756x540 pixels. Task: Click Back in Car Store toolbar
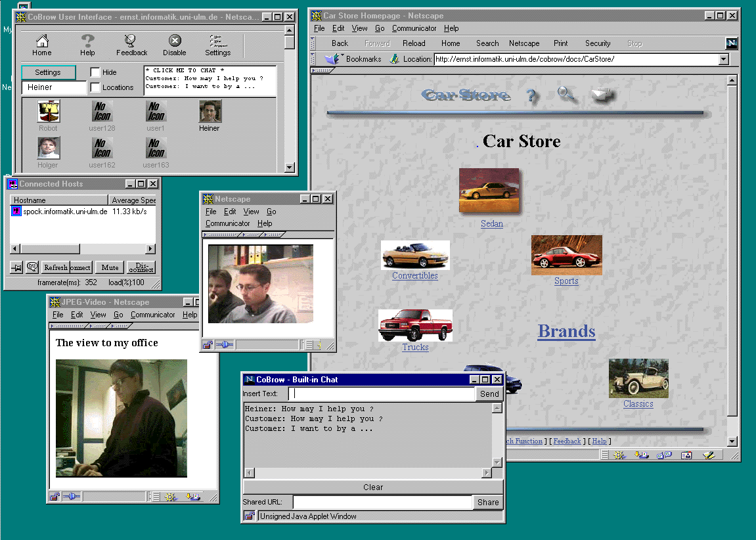tap(340, 43)
